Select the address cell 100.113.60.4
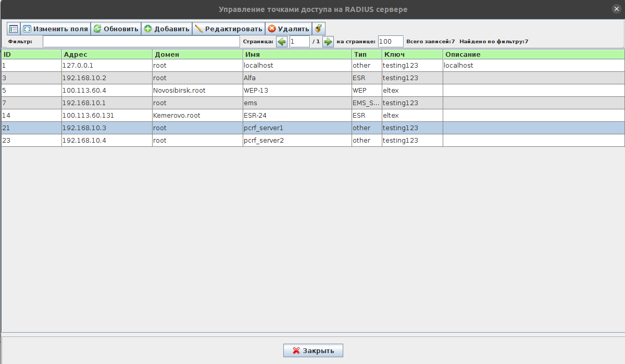 [107, 91]
